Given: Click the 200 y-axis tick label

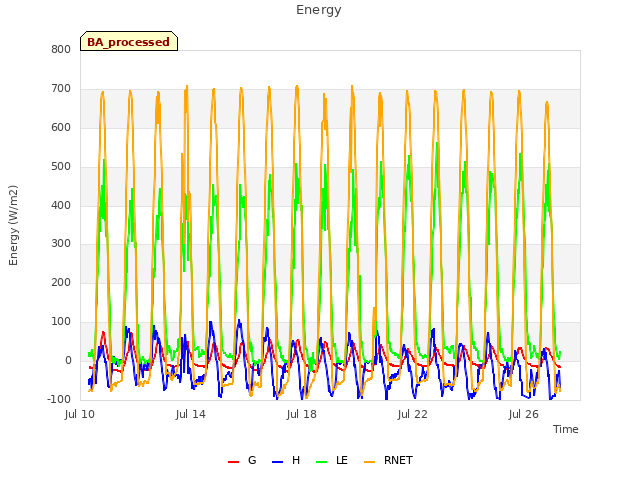Looking at the screenshot, I should (61, 282).
